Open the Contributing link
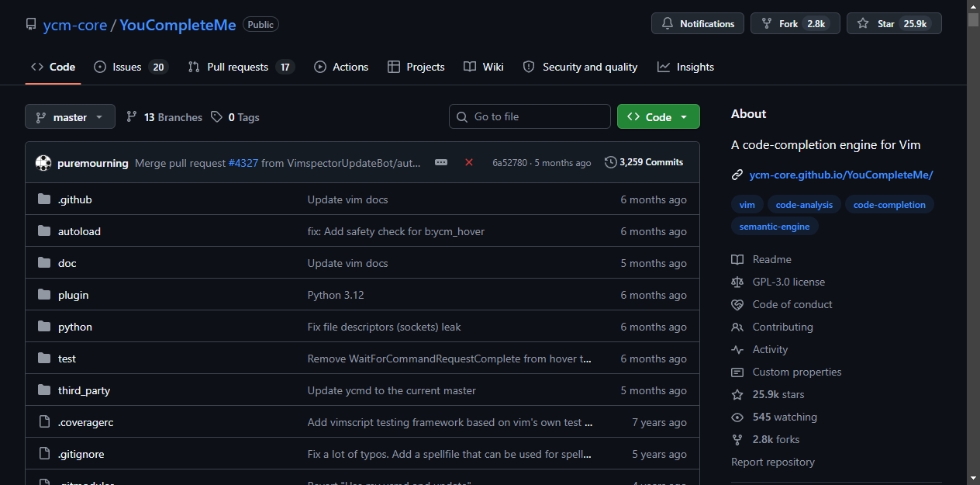This screenshot has width=980, height=485. pyautogui.click(x=772, y=327)
